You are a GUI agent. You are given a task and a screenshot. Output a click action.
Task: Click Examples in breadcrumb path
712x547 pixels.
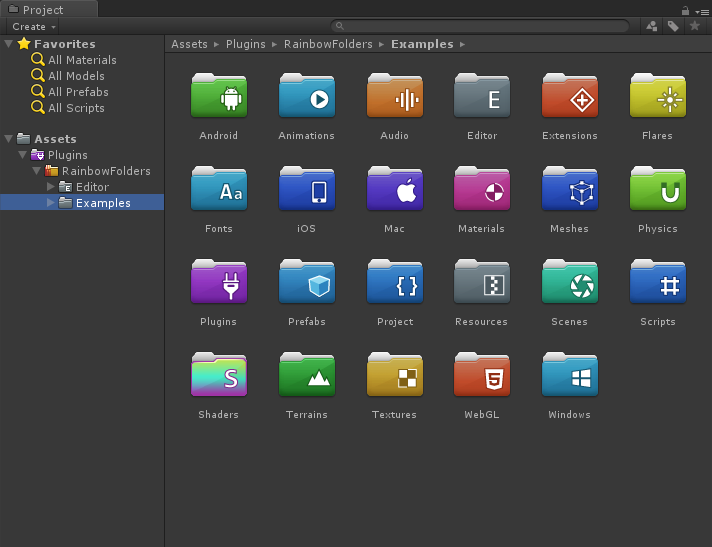[422, 44]
